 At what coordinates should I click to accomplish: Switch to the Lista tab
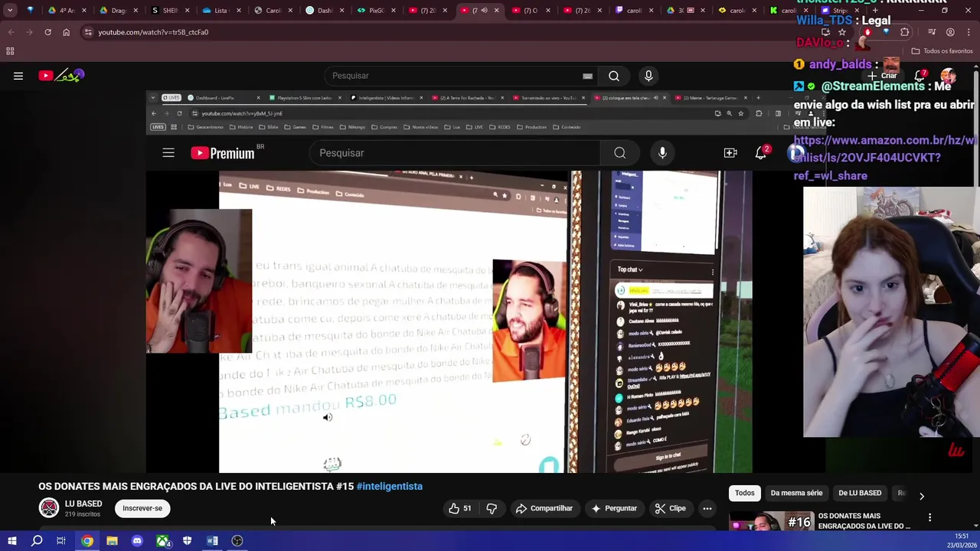(x=220, y=11)
